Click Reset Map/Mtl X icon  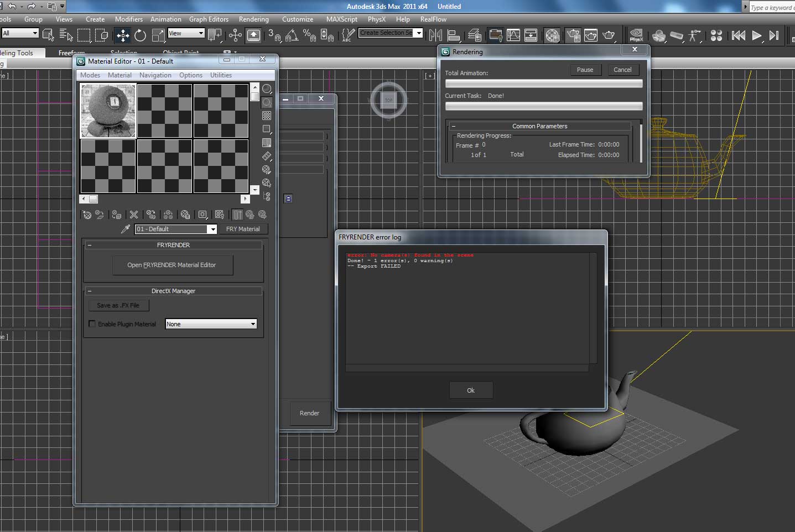tap(134, 215)
